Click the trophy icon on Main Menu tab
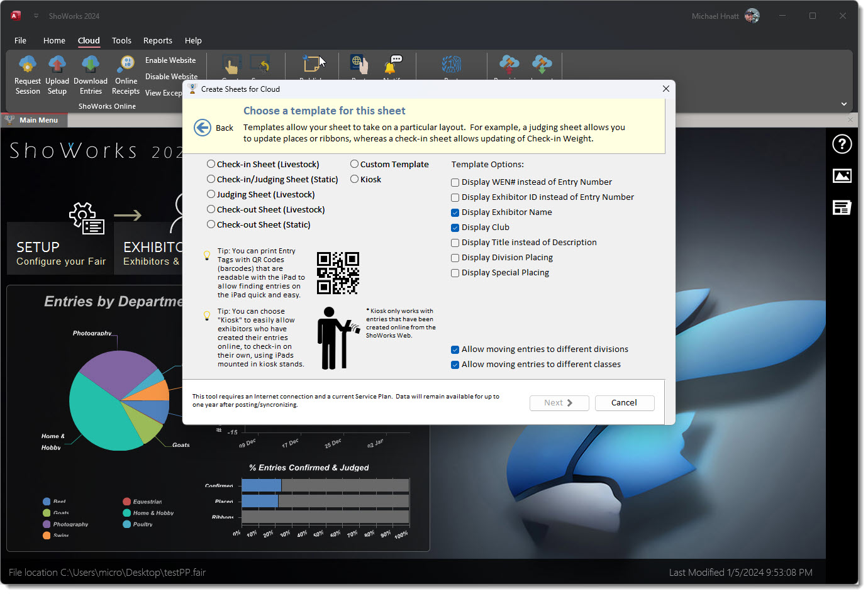Image resolution: width=868 pixels, height=594 pixels. 10,119
